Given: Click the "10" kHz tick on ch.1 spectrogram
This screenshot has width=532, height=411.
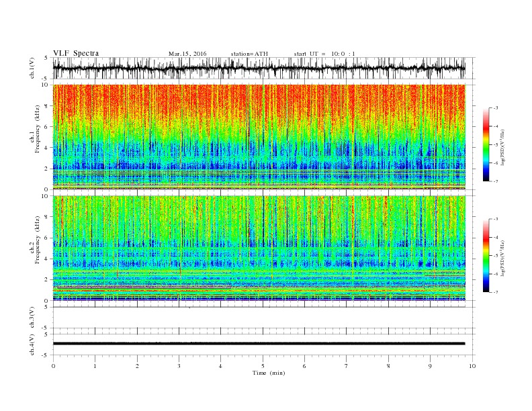Looking at the screenshot, I should pyautogui.click(x=45, y=85).
